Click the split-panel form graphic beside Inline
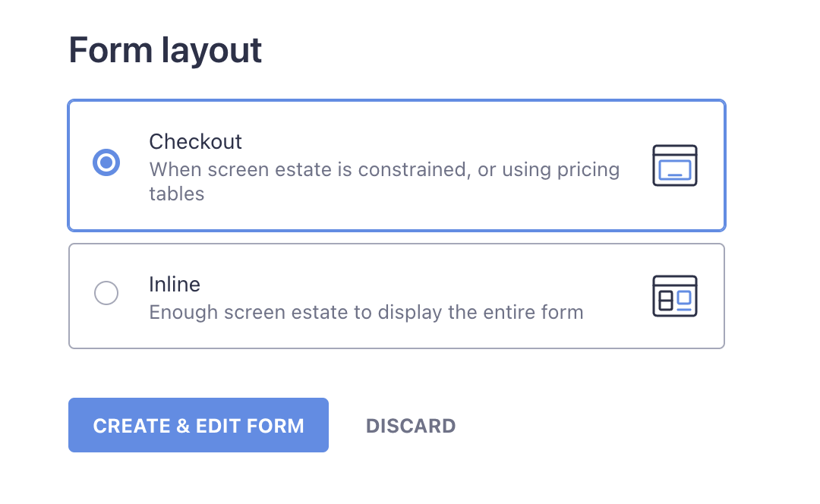This screenshot has width=820, height=504. click(x=675, y=296)
